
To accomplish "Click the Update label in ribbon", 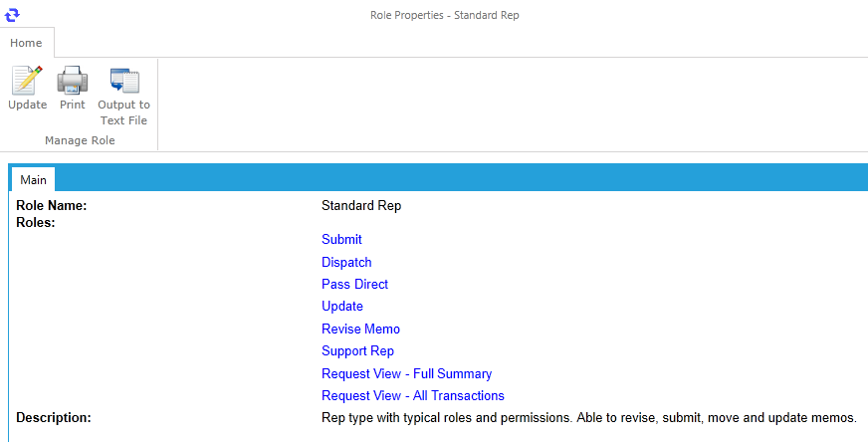I will pos(28,105).
